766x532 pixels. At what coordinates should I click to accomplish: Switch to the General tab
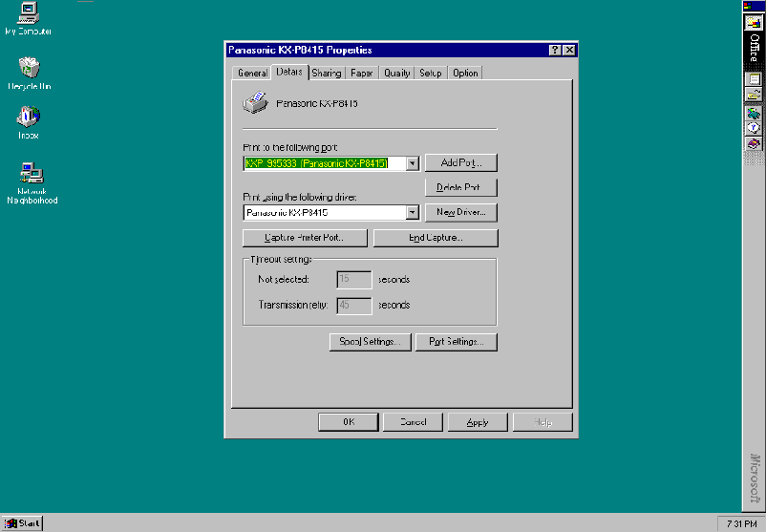pyautogui.click(x=252, y=74)
